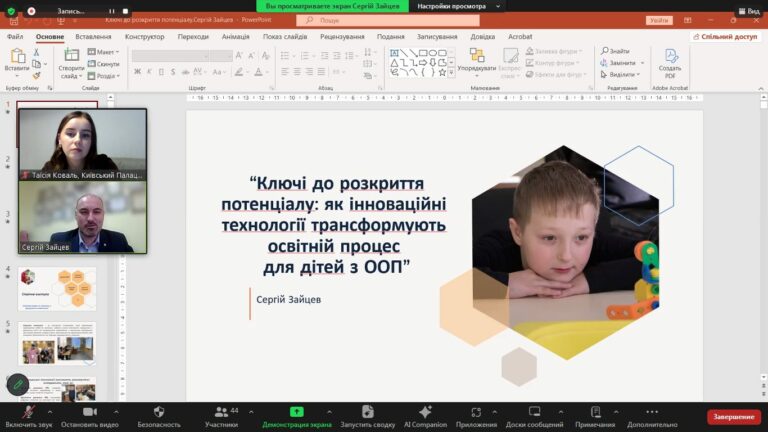Click the Примечания notes icon

tap(596, 412)
